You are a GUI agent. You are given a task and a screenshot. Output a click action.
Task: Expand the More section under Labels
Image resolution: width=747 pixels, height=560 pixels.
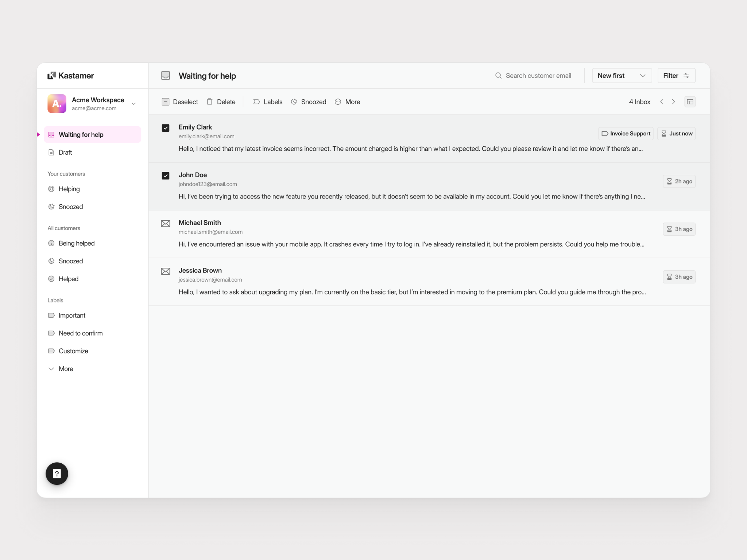[x=61, y=368]
